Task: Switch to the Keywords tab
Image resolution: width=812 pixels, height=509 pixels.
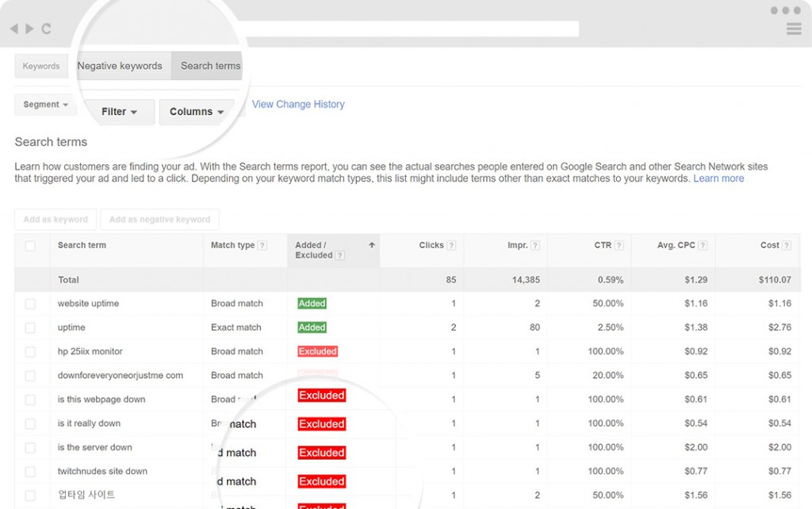Action: (x=41, y=66)
